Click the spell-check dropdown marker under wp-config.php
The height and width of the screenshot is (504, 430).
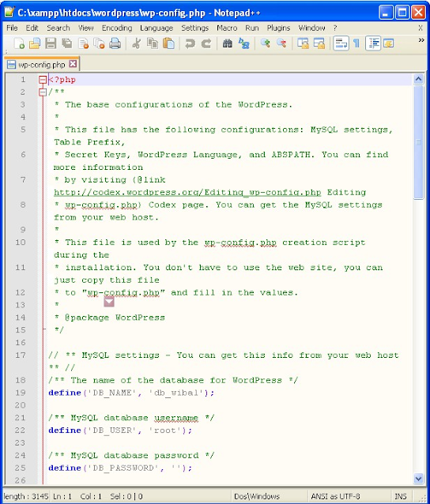[x=109, y=302]
